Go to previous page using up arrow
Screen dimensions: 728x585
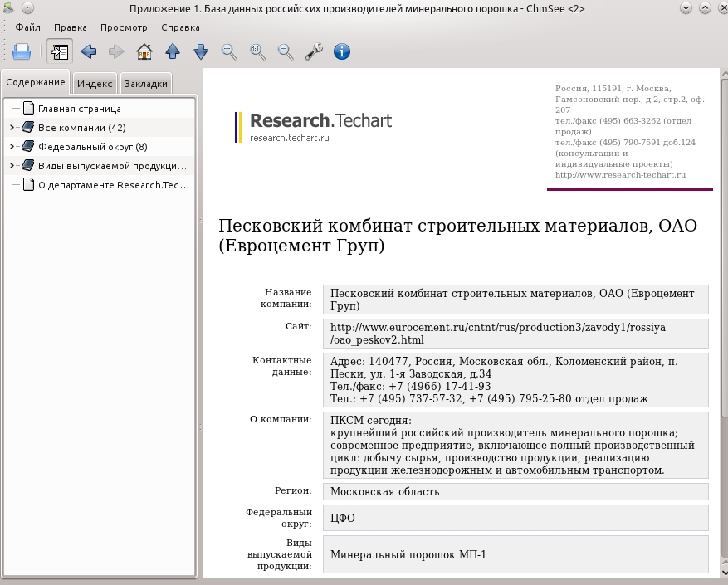[x=173, y=51]
